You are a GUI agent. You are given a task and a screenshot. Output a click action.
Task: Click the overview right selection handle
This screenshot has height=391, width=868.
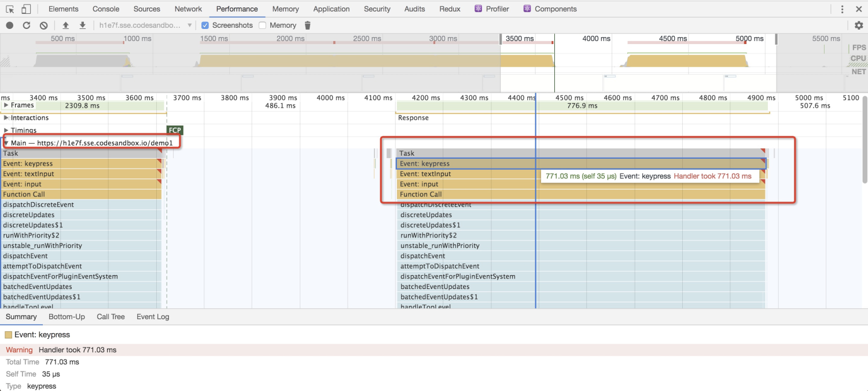776,39
